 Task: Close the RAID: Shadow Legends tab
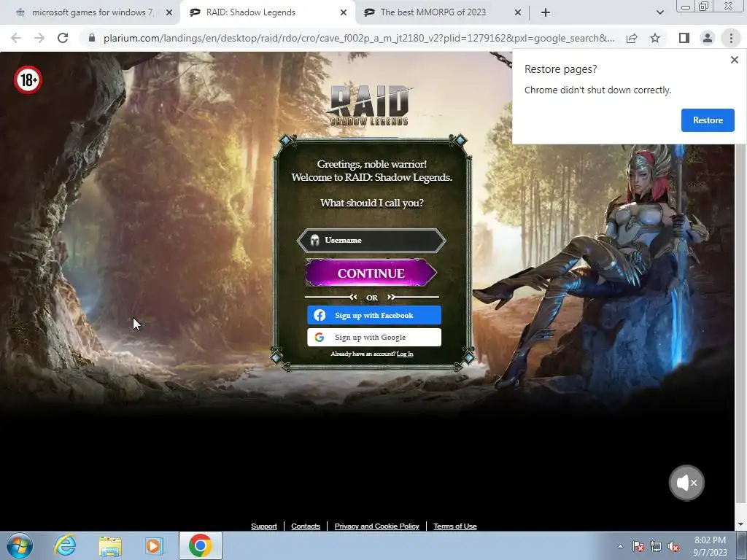[x=344, y=13]
